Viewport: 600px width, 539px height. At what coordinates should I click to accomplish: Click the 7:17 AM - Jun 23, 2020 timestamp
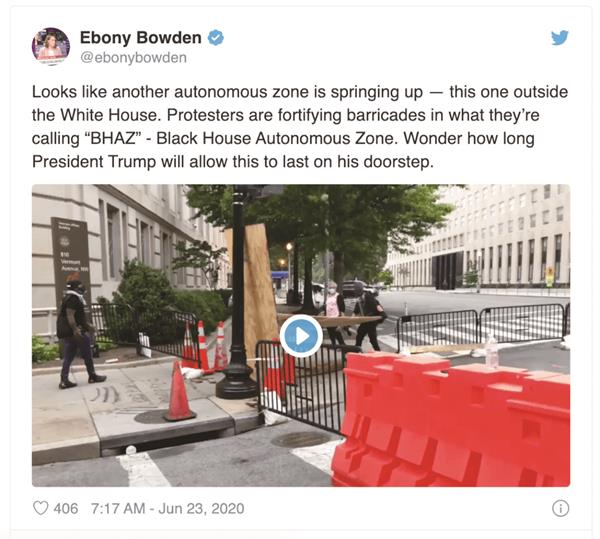(x=168, y=508)
